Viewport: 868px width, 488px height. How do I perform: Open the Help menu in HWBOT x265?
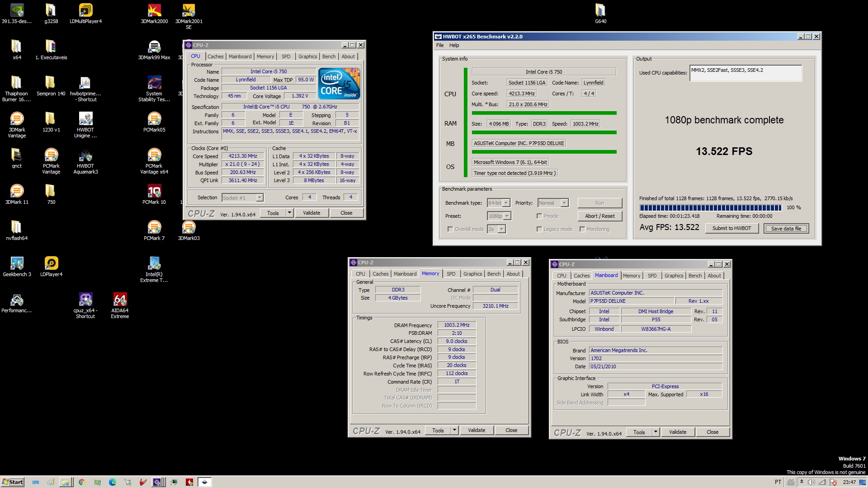(x=454, y=45)
